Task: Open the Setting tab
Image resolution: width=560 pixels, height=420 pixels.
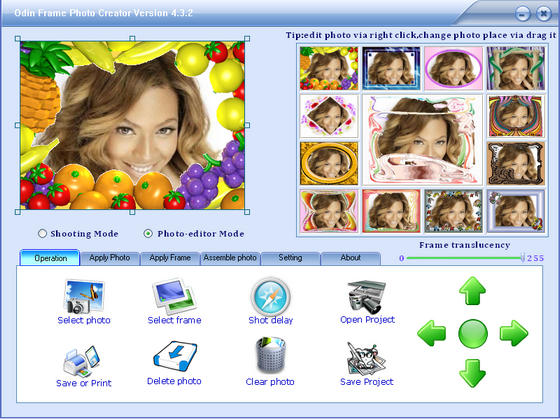Action: pos(290,258)
